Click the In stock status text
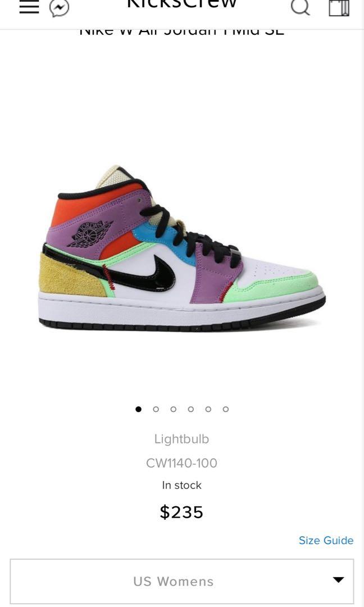 pos(182,485)
